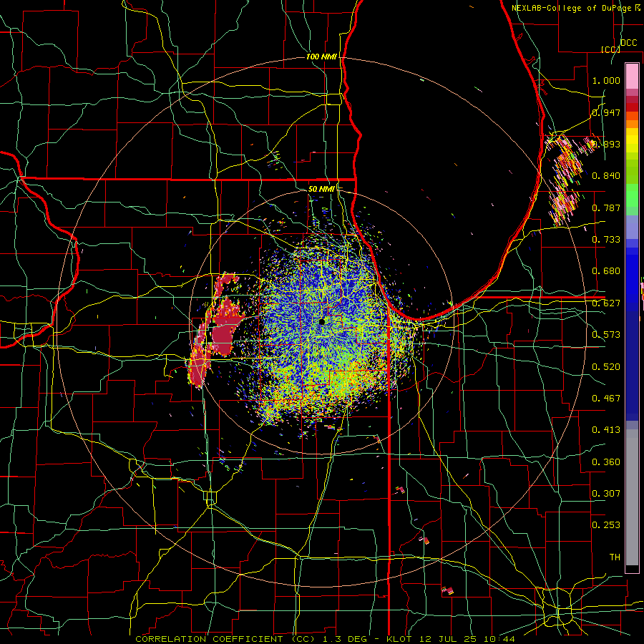Click the 0.253 scale value
The width and height of the screenshot is (644, 644).
(606, 525)
